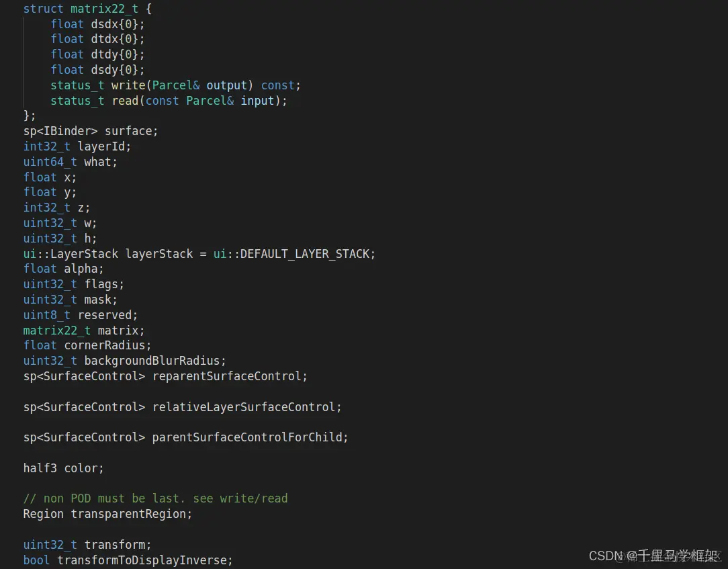Click the input parameter in read
The height and width of the screenshot is (569, 728).
click(x=257, y=101)
